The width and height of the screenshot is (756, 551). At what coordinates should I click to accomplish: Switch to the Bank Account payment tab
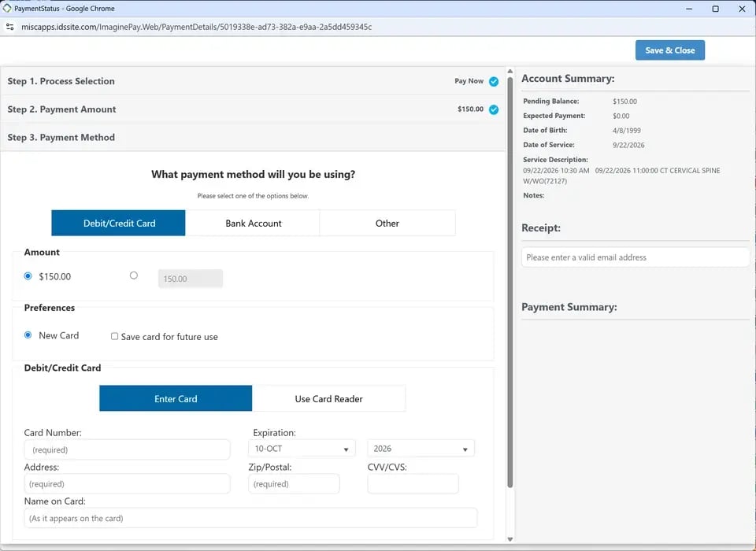pyautogui.click(x=253, y=224)
